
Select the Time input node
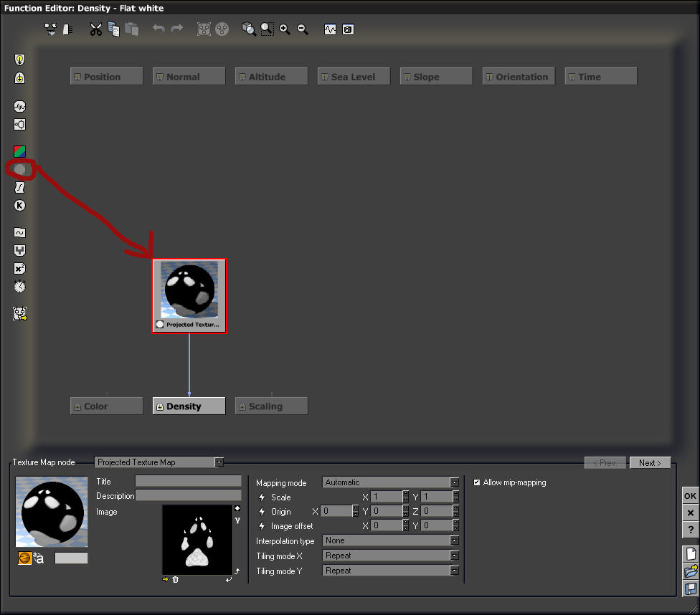click(601, 76)
